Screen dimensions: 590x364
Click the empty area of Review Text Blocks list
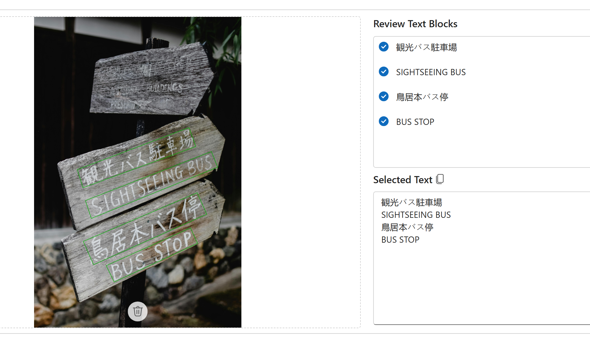tap(482, 148)
